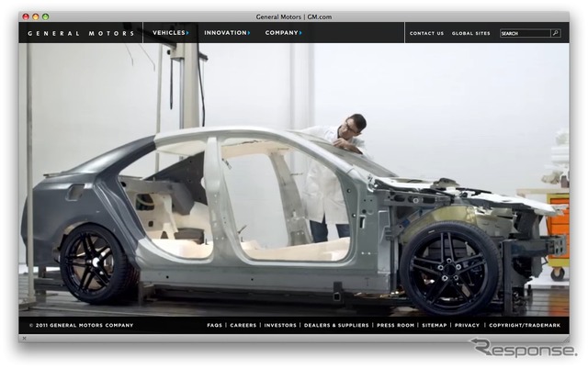Open the Investors footer link
588x368 pixels.
[280, 325]
